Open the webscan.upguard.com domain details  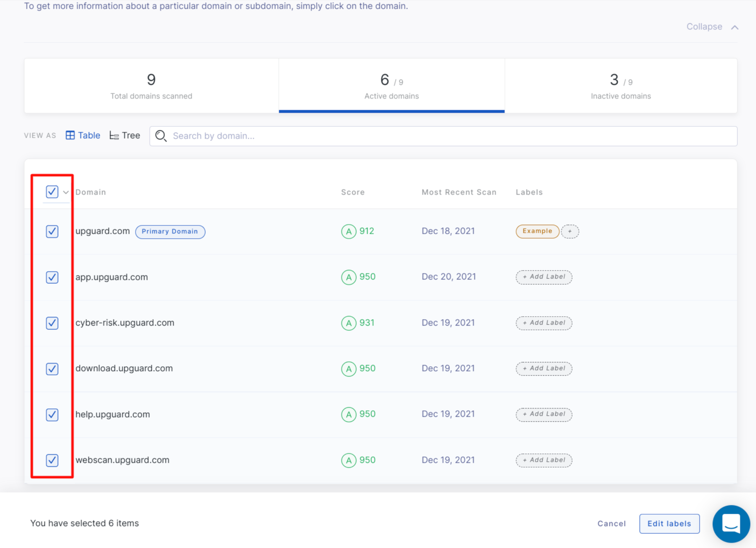click(x=122, y=460)
